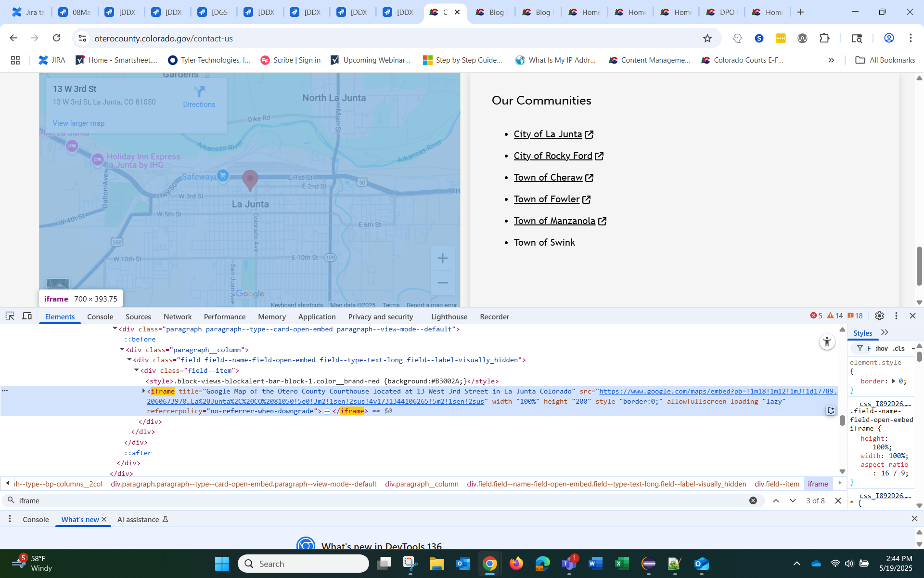Open the AI assistance drawer tab

(142, 519)
